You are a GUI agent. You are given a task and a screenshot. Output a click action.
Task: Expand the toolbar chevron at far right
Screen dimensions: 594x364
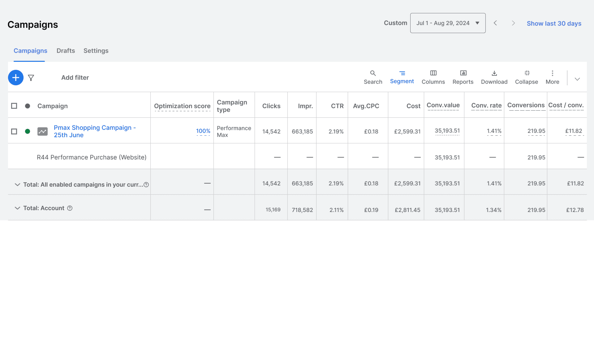577,79
